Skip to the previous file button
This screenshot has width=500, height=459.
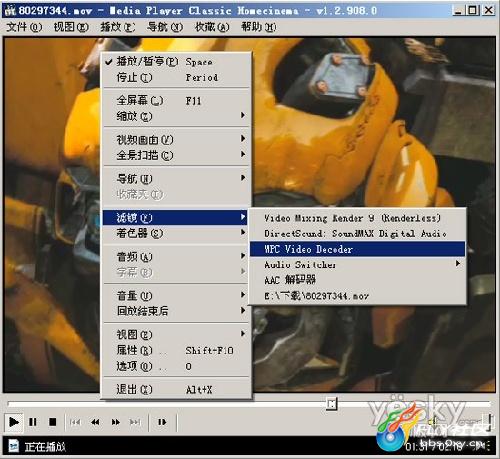point(75,422)
